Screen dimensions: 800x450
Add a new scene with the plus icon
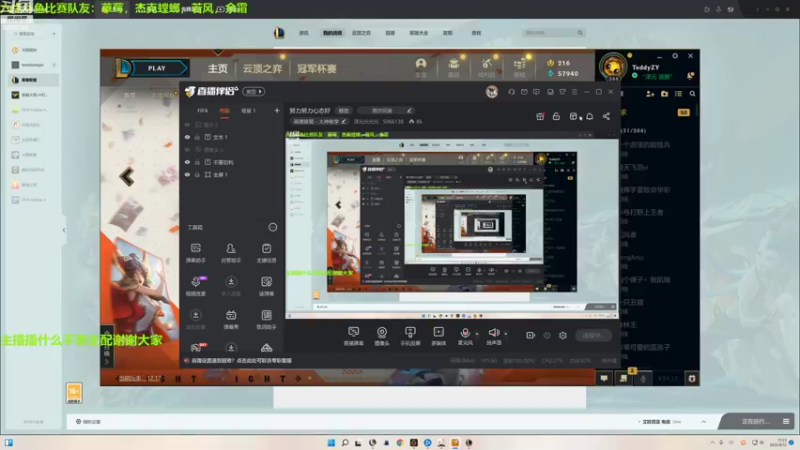click(x=277, y=110)
